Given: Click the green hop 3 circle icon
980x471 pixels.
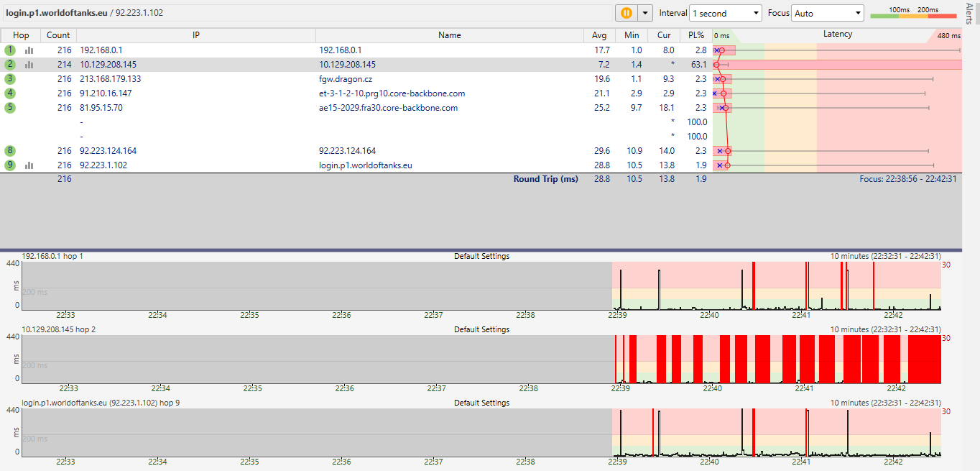Looking at the screenshot, I should 10,79.
